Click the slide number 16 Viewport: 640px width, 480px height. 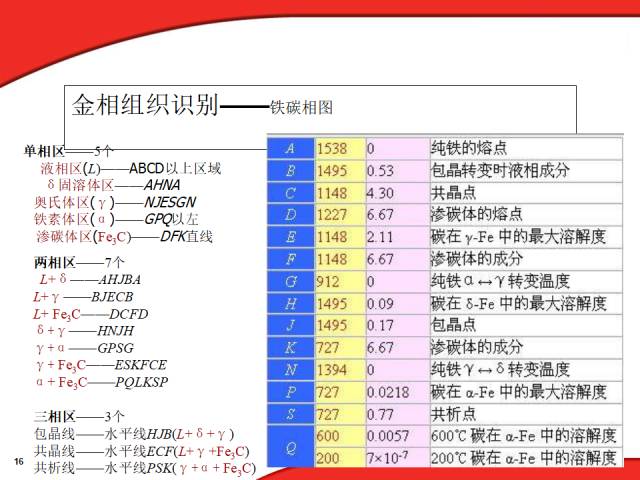pyautogui.click(x=19, y=462)
